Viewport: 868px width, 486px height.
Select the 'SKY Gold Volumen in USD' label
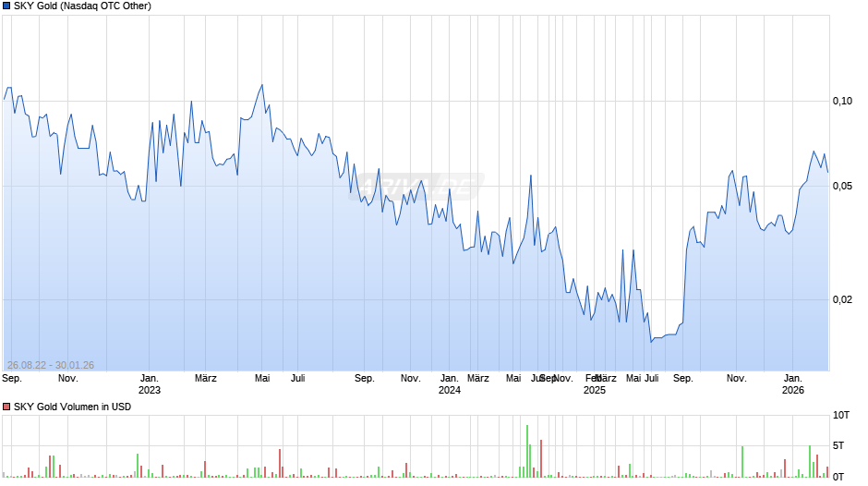point(73,407)
